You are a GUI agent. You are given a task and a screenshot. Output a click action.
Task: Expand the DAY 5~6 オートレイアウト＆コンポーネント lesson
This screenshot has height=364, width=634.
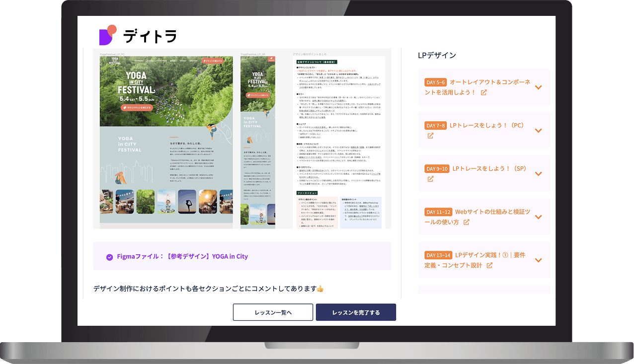539,87
